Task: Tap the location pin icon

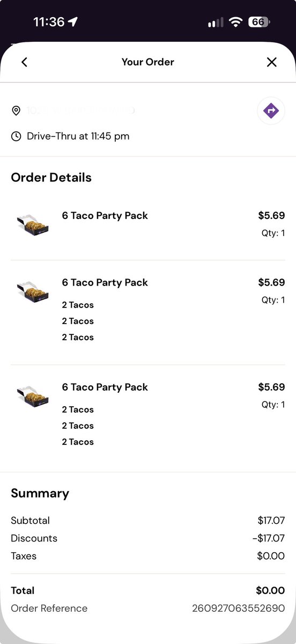Action: click(16, 111)
